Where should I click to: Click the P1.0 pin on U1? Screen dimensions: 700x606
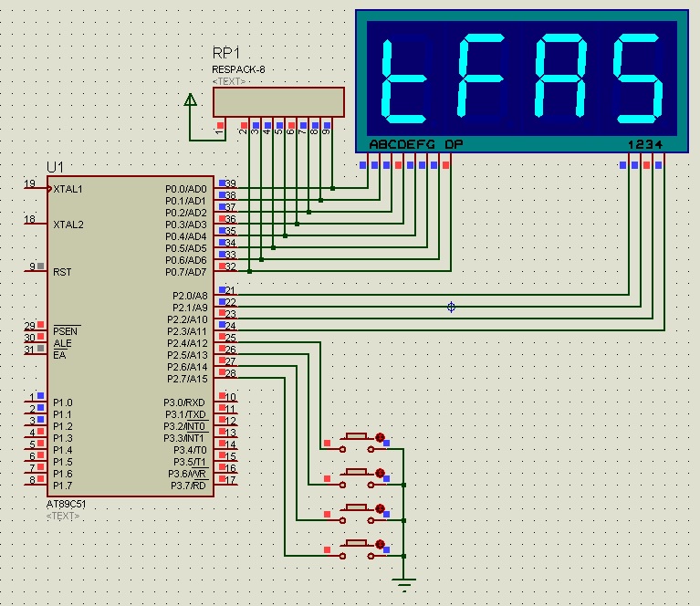(37, 402)
